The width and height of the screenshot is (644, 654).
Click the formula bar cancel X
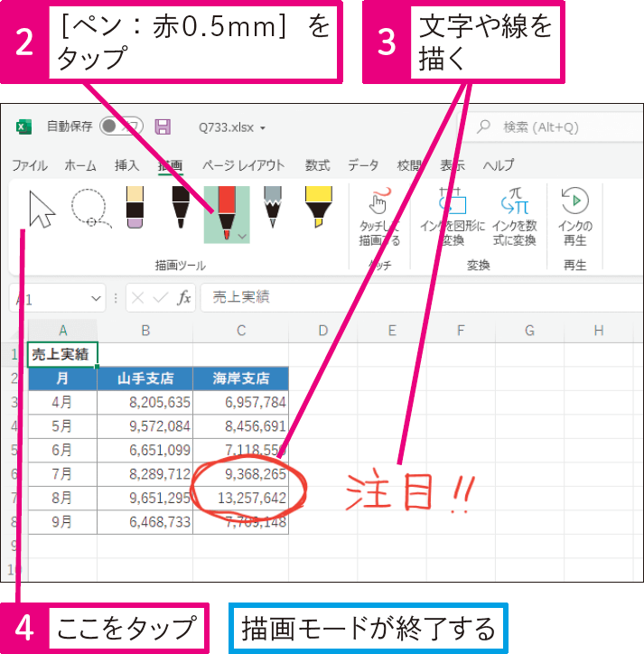click(137, 298)
